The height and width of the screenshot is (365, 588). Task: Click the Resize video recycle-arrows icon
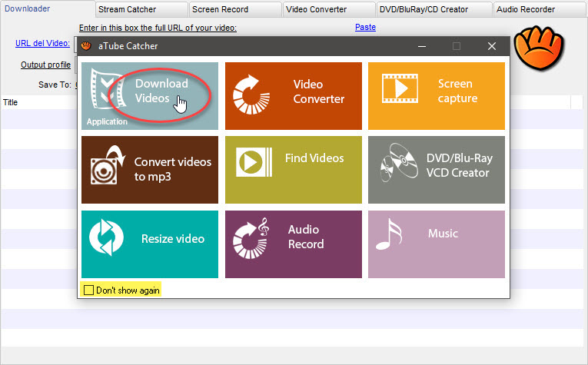(x=107, y=237)
